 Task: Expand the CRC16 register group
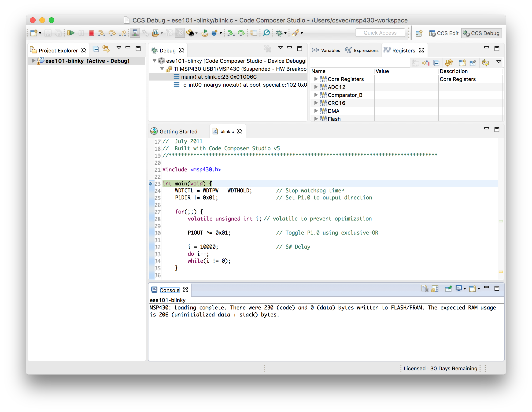[x=316, y=103]
